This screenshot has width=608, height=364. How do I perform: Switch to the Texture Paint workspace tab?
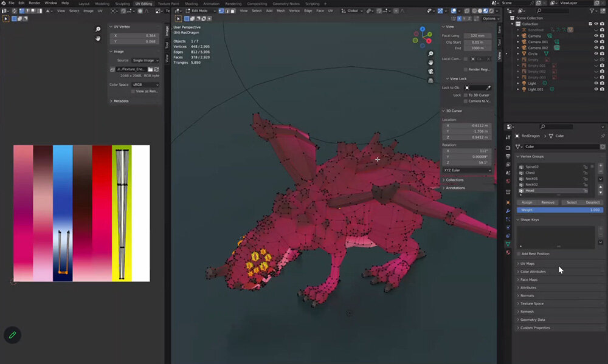168,4
